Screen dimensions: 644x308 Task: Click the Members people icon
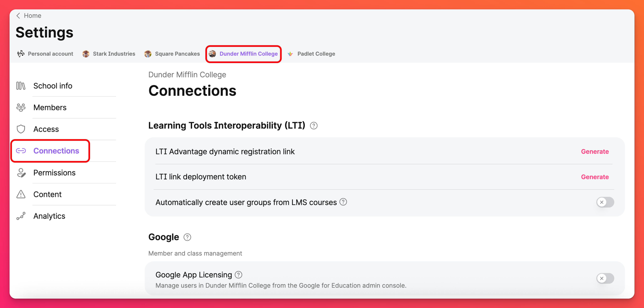[x=21, y=107]
